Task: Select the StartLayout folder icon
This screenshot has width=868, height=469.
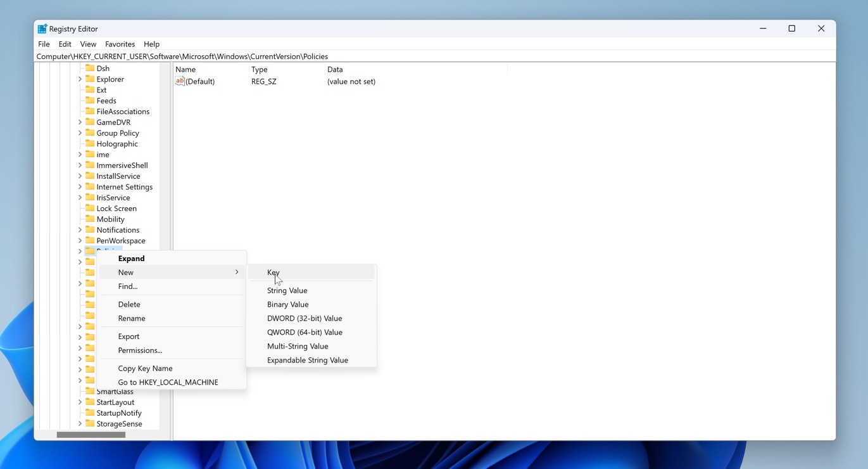Action: tap(90, 402)
